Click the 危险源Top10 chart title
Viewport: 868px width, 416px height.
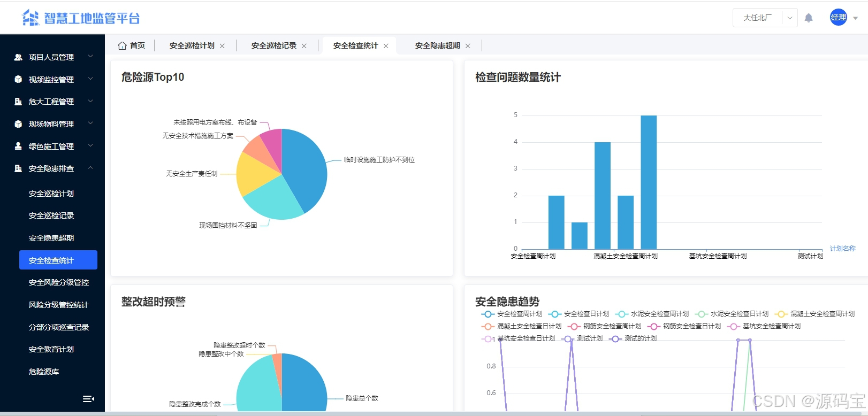coord(153,77)
